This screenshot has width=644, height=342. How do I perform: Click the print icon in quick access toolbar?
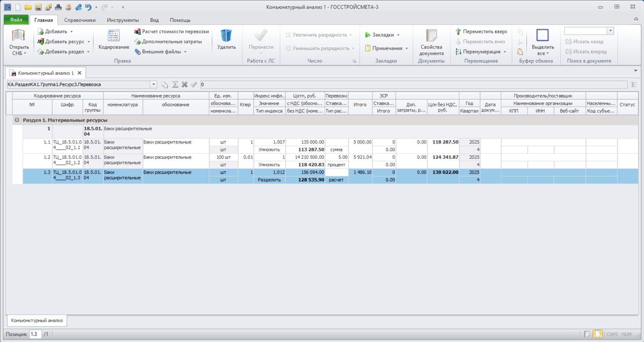click(x=58, y=7)
